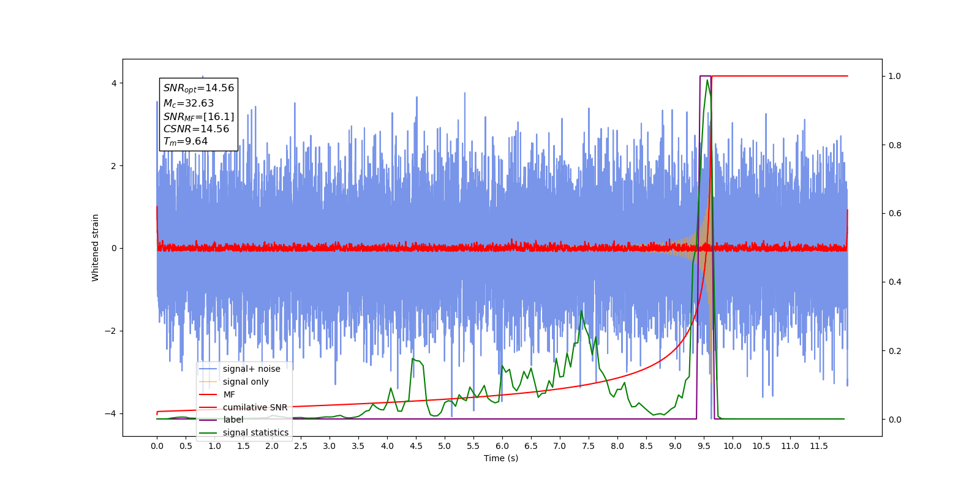Screen dimensions: 980x490
Task: Click the M_c=32.63 annotation text
Action: point(189,104)
